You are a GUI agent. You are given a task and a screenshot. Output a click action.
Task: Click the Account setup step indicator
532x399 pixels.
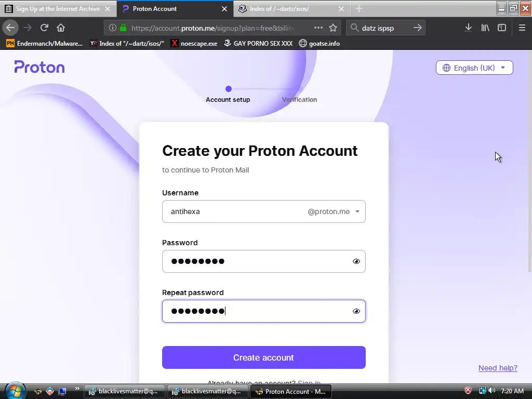[x=228, y=94]
